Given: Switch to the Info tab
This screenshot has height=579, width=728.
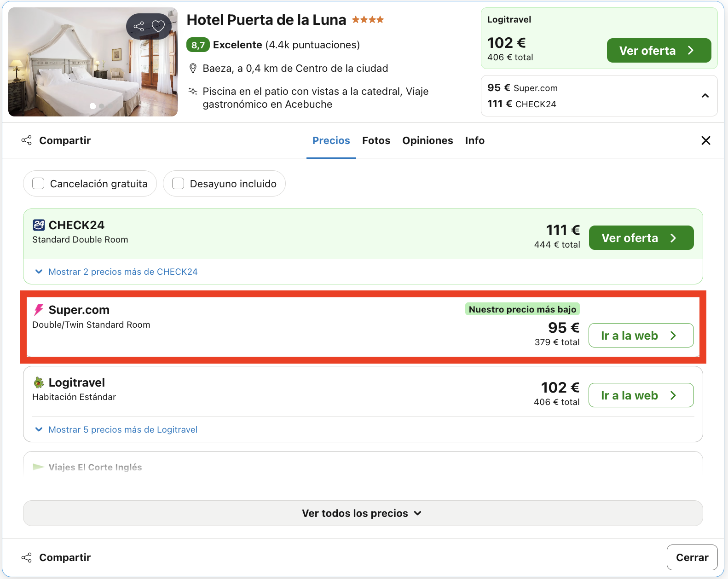Looking at the screenshot, I should (474, 140).
